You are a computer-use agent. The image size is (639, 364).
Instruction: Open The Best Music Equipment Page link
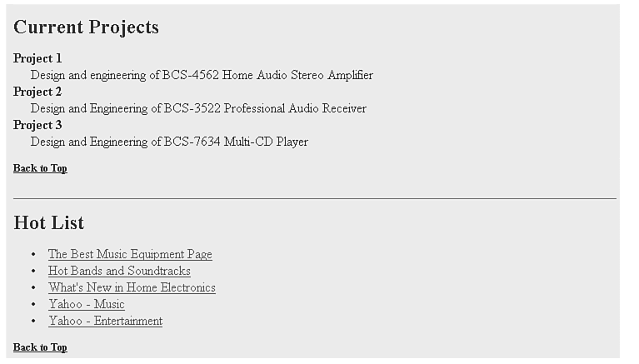(130, 254)
